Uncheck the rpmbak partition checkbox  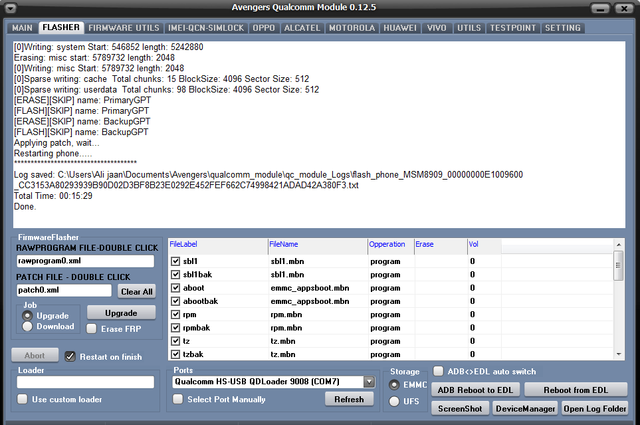[x=176, y=328]
